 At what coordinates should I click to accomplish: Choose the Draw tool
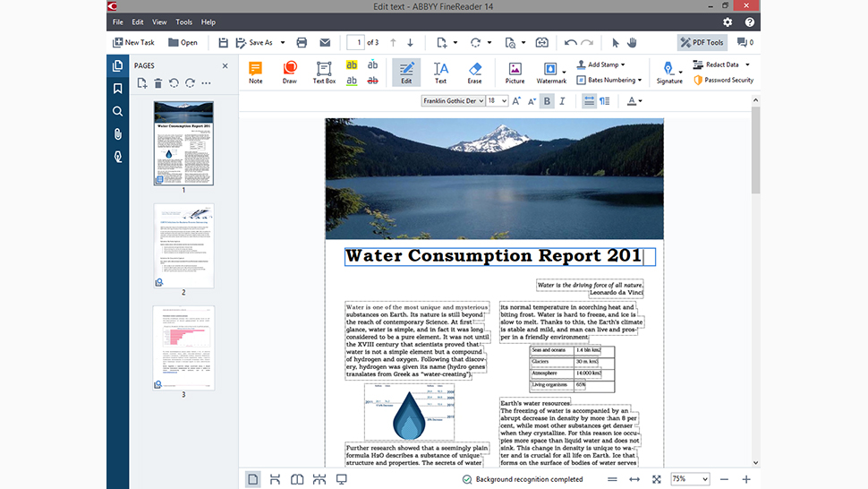[x=290, y=73]
